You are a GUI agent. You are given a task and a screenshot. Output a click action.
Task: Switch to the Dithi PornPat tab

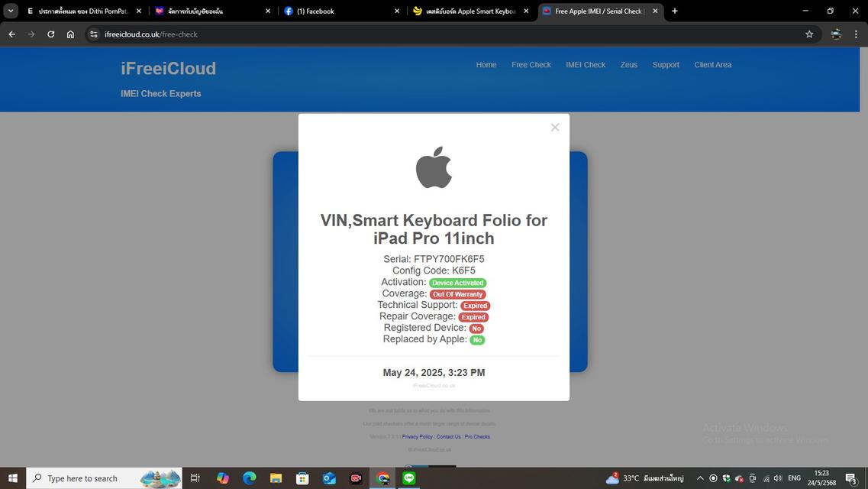coord(83,11)
